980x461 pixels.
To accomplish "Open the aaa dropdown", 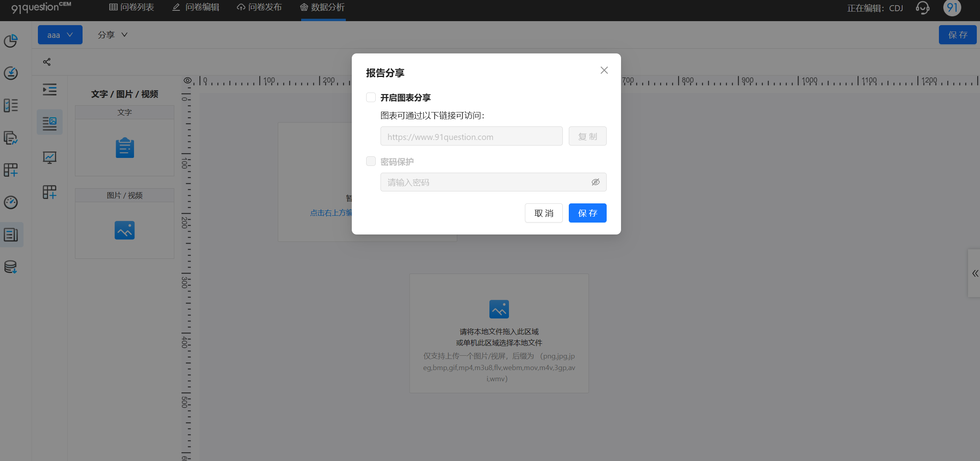I will [x=60, y=35].
